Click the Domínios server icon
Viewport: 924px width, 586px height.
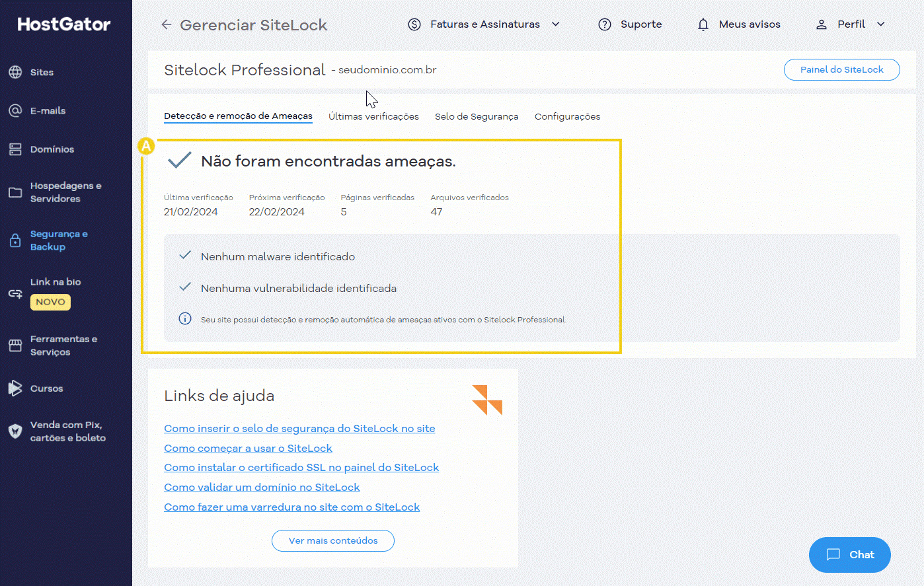[15, 149]
